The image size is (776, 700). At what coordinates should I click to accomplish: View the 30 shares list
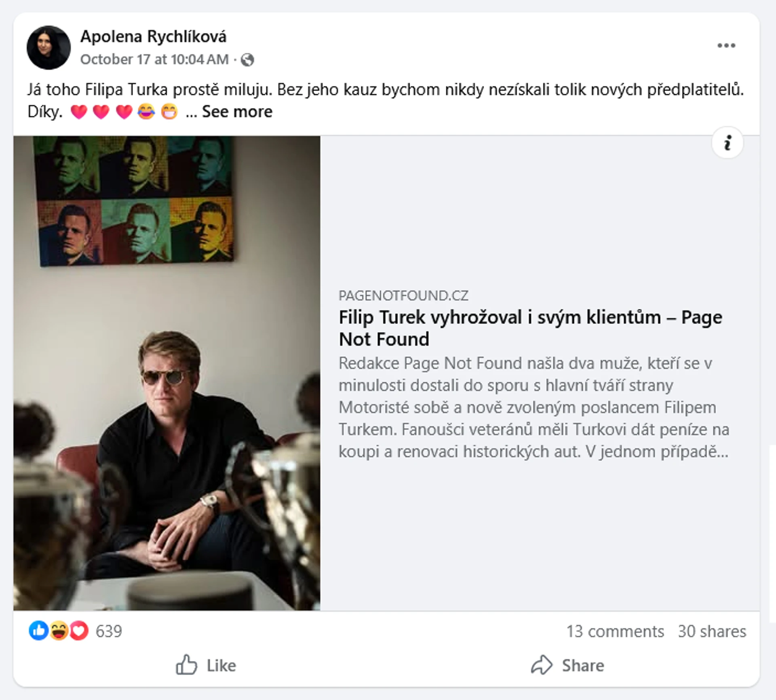[x=712, y=631]
